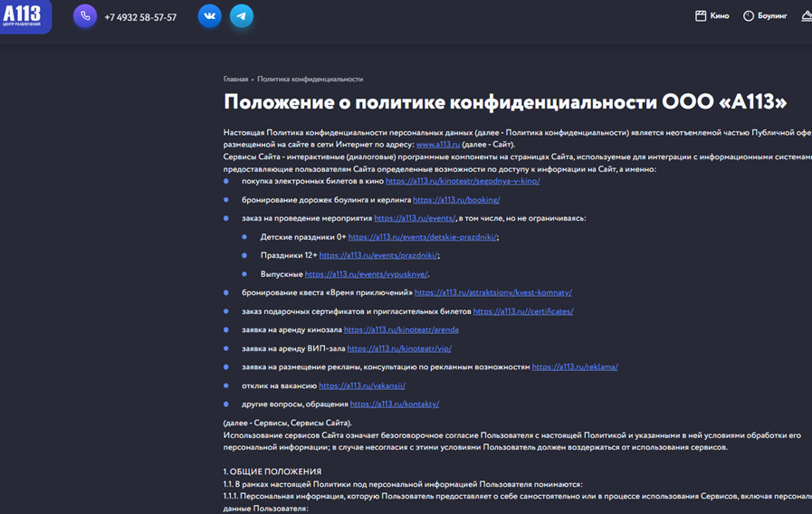The width and height of the screenshot is (812, 514).
Task: Click the heading 1. ОБЩИЕ ПОЛОЖЕНИЯ
Action: click(x=272, y=471)
